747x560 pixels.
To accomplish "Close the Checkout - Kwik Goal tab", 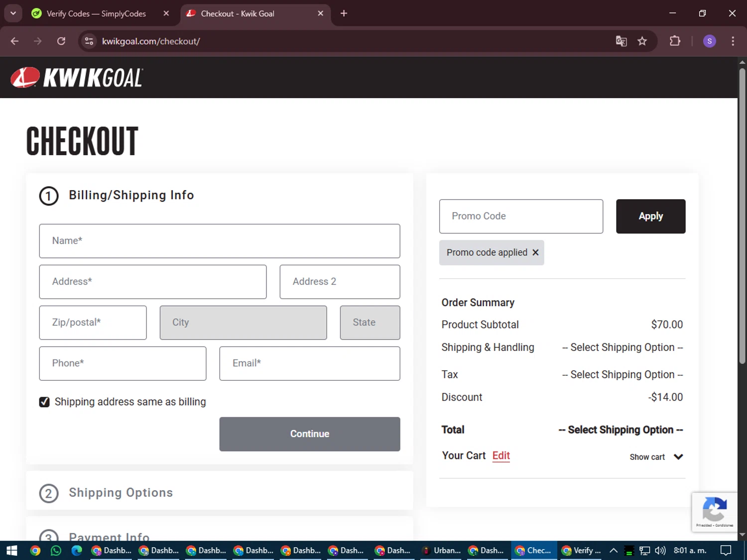I will click(321, 13).
